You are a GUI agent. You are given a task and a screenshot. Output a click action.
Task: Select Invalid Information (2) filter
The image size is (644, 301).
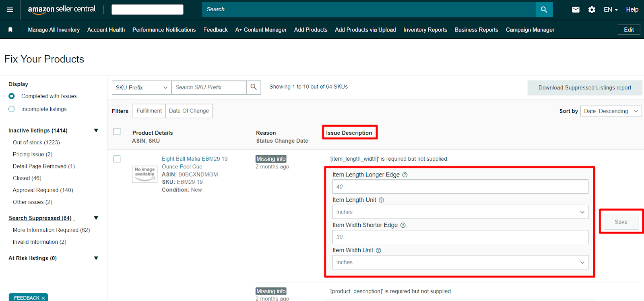click(x=39, y=242)
